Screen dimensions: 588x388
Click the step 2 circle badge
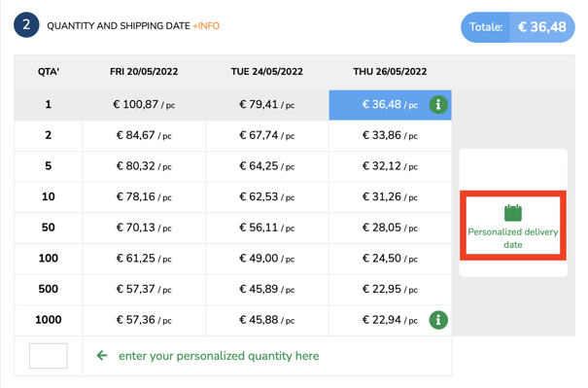pyautogui.click(x=26, y=25)
